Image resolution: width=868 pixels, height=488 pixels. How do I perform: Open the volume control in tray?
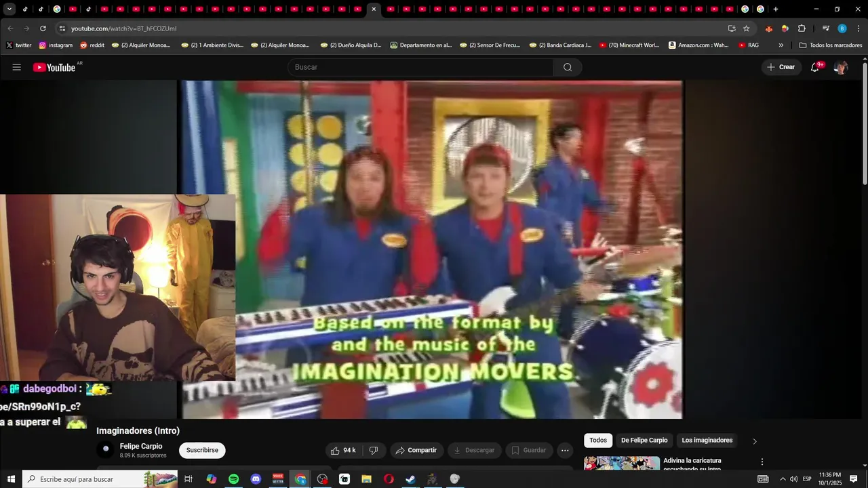click(x=793, y=479)
